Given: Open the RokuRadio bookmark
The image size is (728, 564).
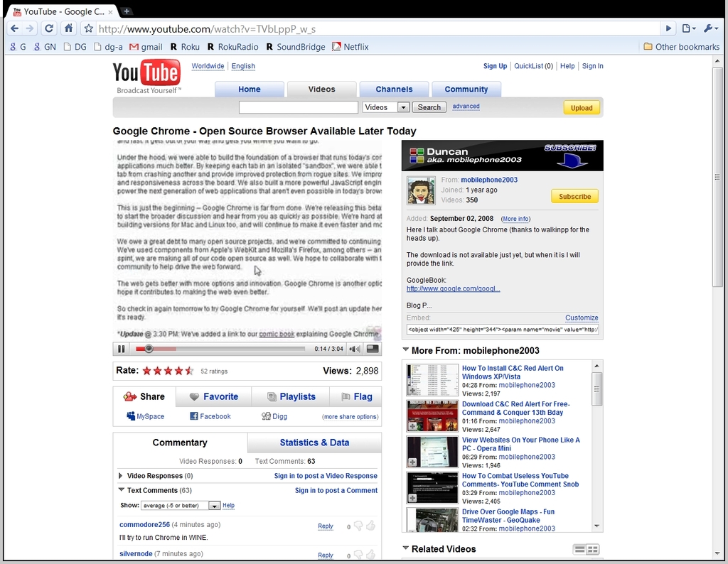Looking at the screenshot, I should (x=232, y=47).
